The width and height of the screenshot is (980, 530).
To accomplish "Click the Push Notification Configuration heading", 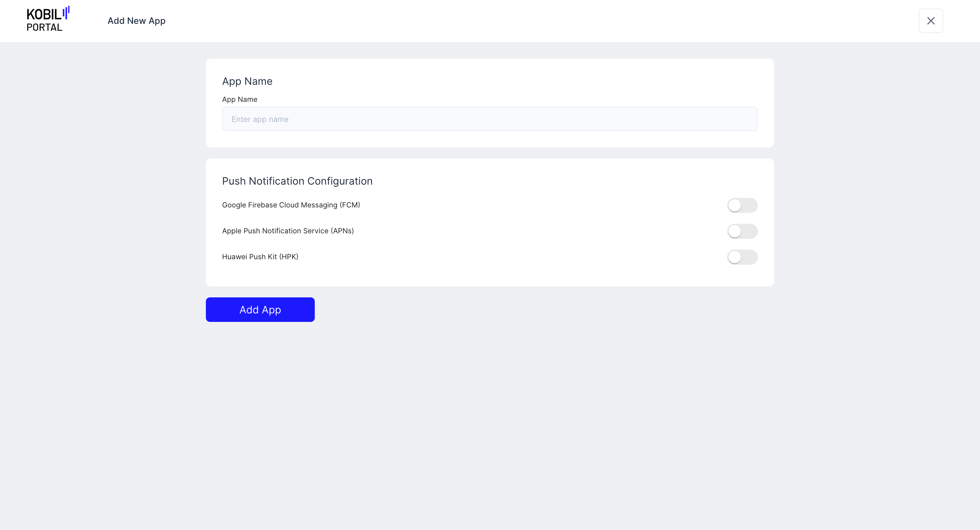I will pyautogui.click(x=297, y=181).
